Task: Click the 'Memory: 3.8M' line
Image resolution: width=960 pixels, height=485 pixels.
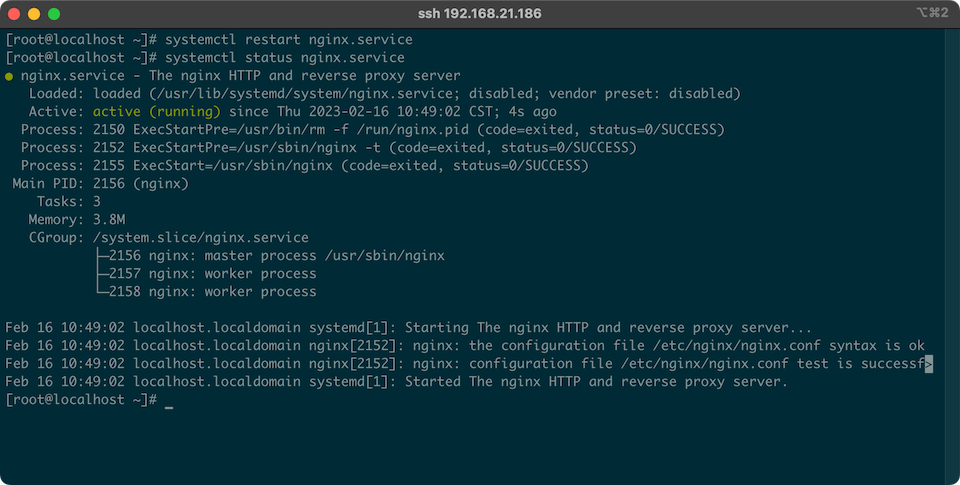Action: 77,220
